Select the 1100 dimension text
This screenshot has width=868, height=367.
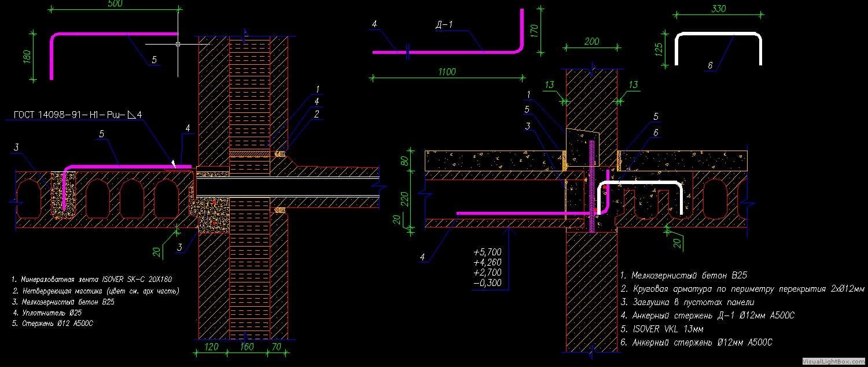point(447,72)
